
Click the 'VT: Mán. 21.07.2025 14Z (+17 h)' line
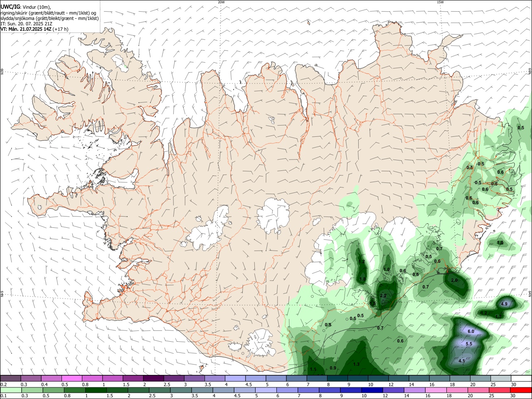point(34,29)
